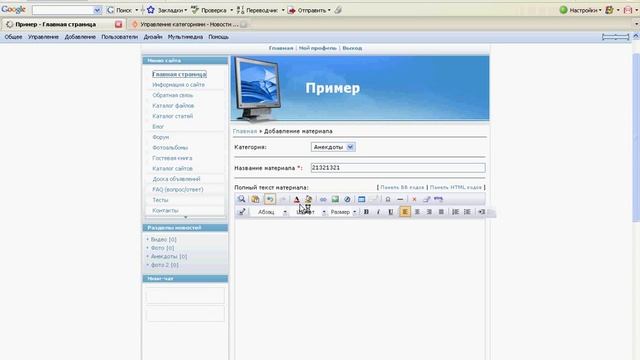Open text color tool with red A
The height and width of the screenshot is (360, 640).
[x=297, y=199]
